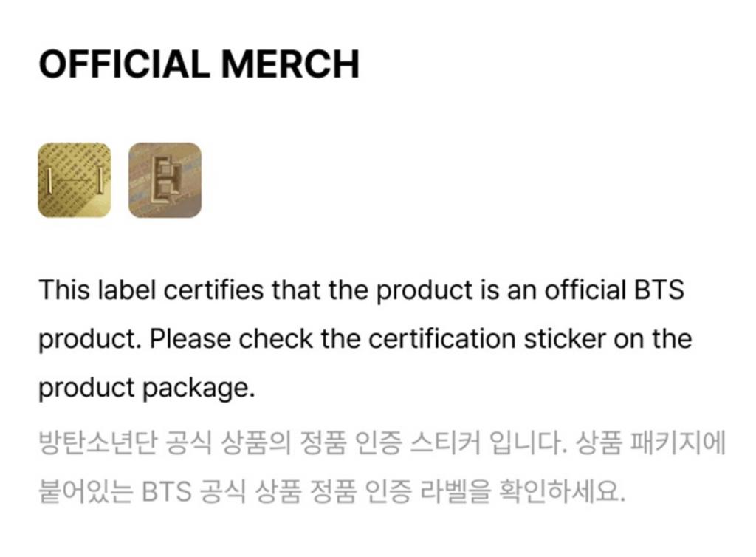This screenshot has width=756, height=557.
Task: Click the line starting 'product. Please check'
Action: tap(365, 339)
